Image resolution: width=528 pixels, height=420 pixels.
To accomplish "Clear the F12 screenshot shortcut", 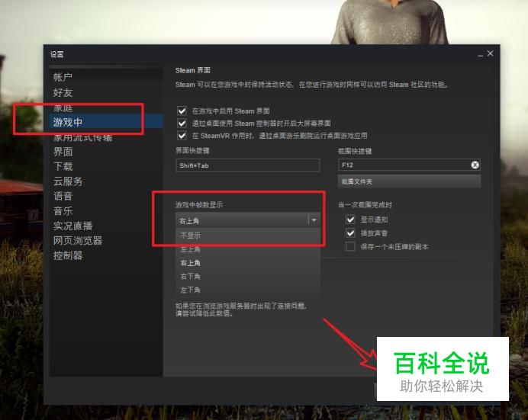I will pos(475,165).
